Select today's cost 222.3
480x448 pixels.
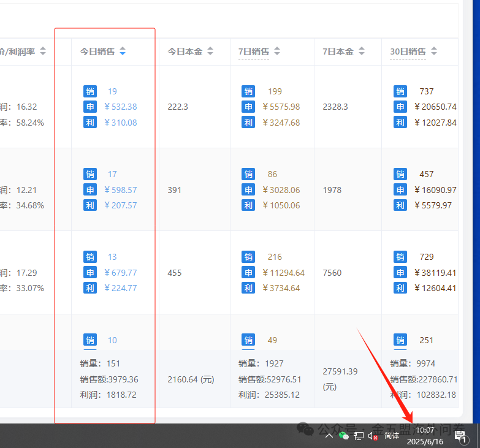coord(178,107)
